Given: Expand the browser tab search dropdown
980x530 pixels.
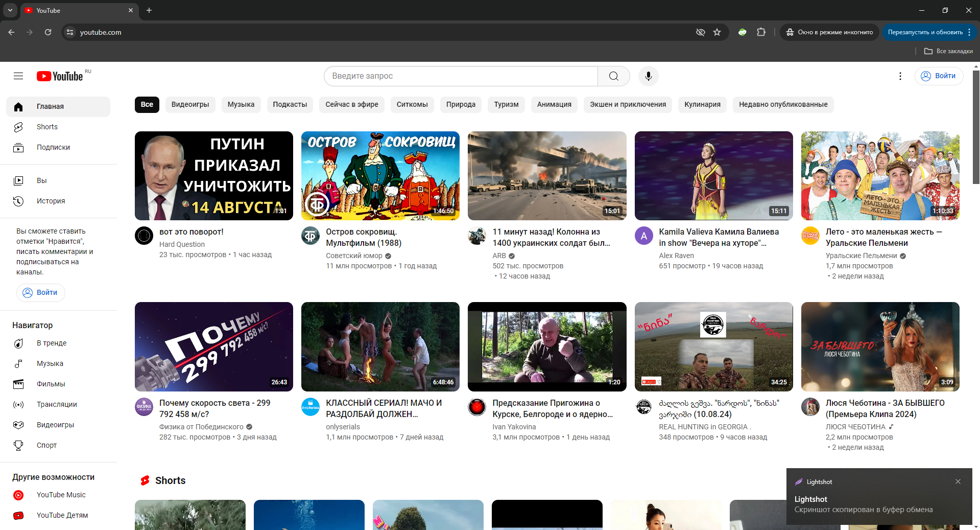Looking at the screenshot, I should 10,10.
